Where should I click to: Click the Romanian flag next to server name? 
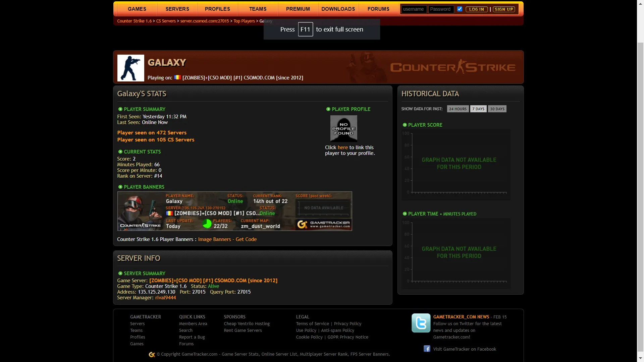[177, 77]
